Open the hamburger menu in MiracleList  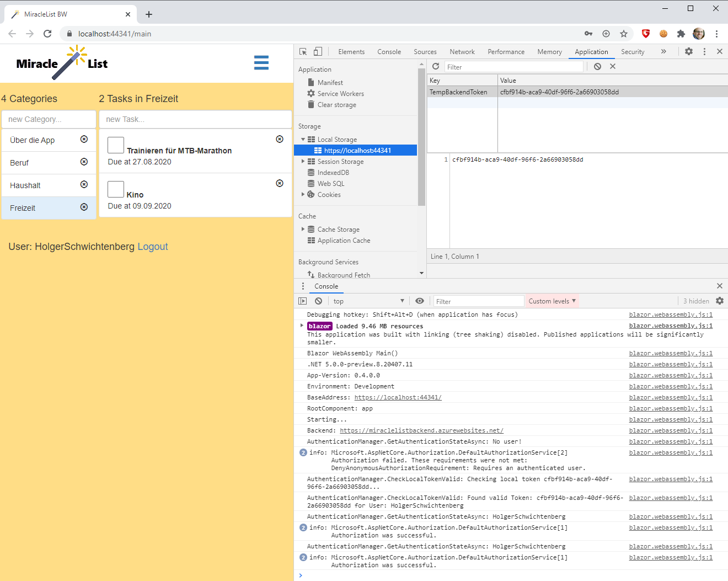point(261,63)
